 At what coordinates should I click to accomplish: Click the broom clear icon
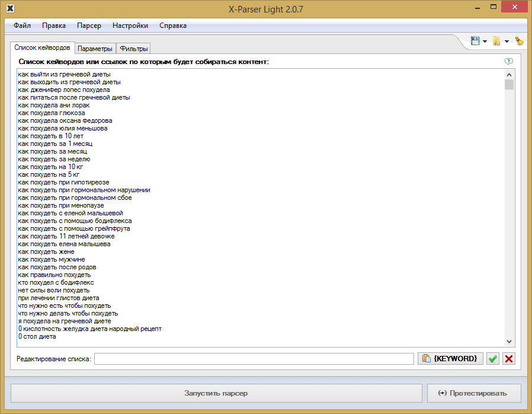coord(519,41)
